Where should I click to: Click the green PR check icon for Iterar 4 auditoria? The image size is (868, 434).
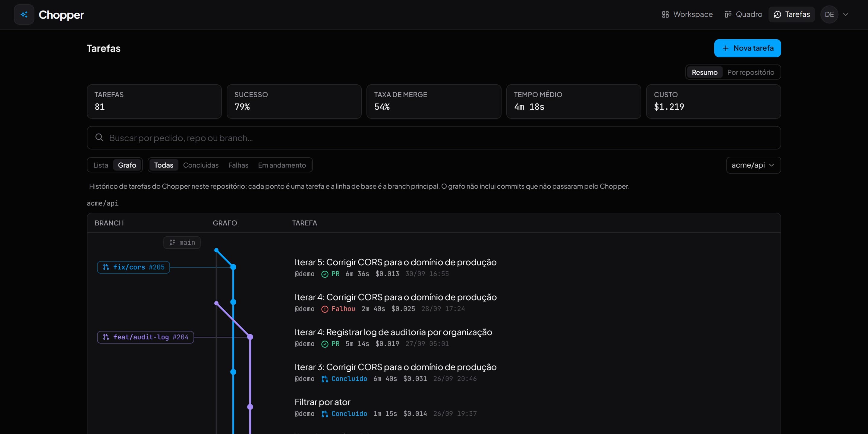point(325,344)
